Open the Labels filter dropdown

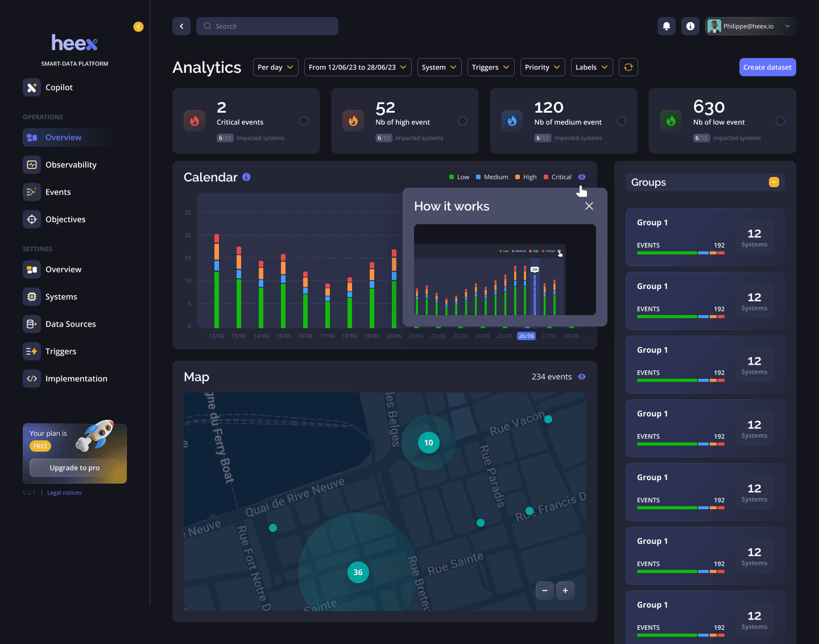(x=592, y=67)
